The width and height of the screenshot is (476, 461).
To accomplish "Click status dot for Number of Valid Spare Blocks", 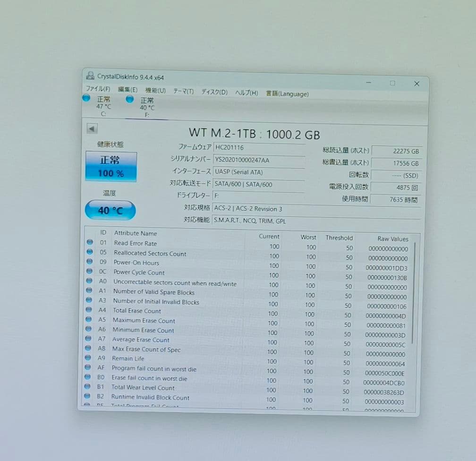I will pyautogui.click(x=89, y=290).
